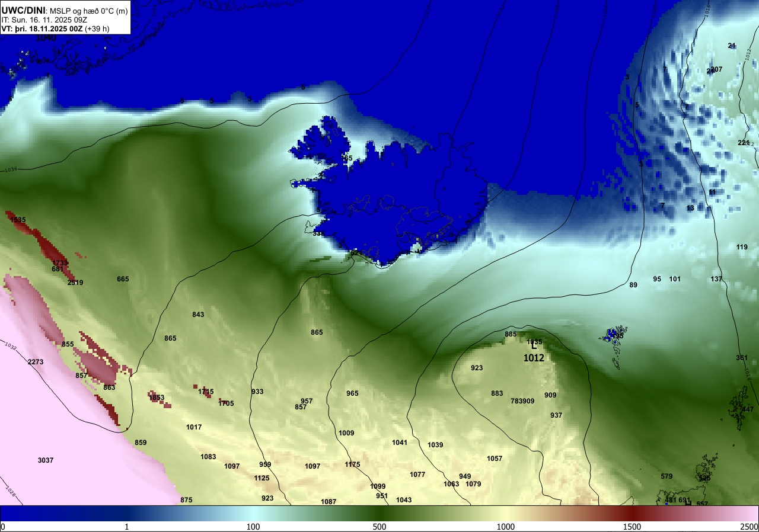Click the 100 tick label on the color scale
This screenshot has width=759, height=532.
[x=253, y=527]
